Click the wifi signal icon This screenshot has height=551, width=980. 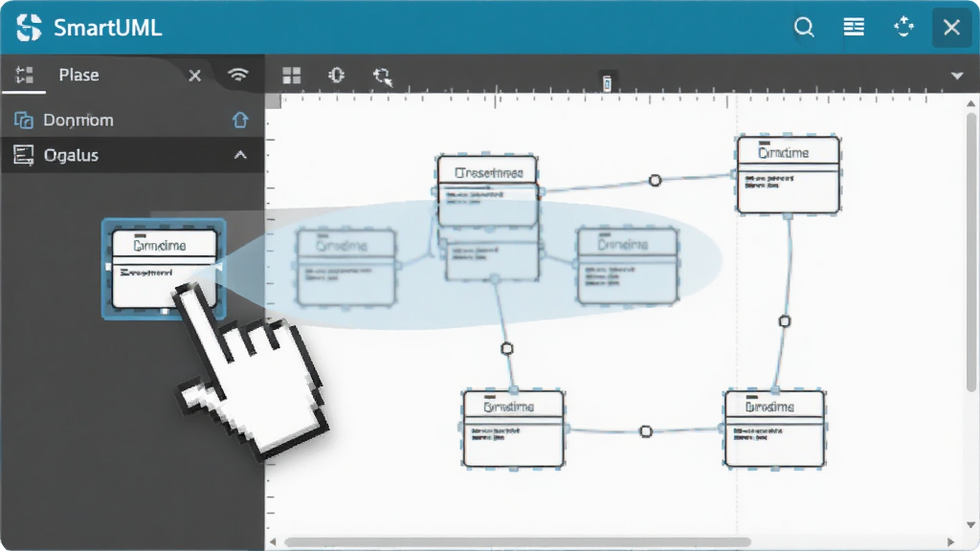238,75
